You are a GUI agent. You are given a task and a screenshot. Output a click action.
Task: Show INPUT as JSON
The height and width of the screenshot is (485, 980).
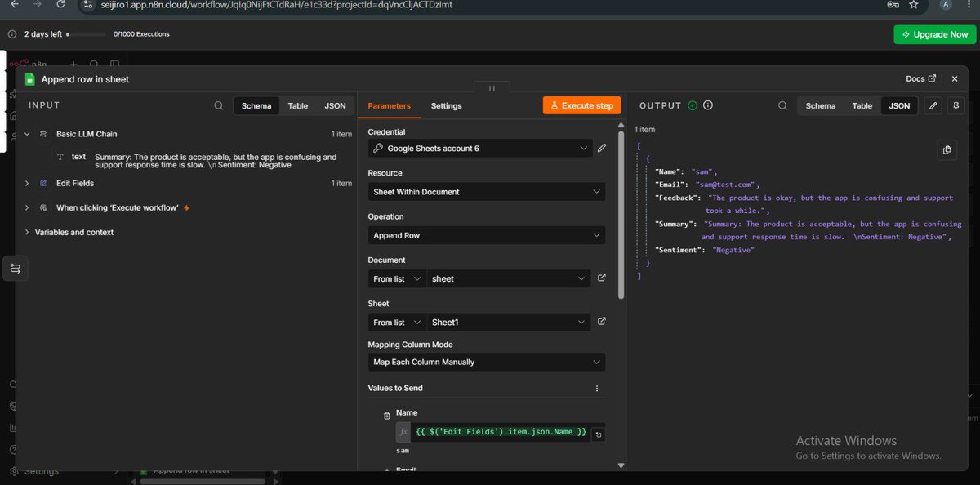pyautogui.click(x=335, y=106)
